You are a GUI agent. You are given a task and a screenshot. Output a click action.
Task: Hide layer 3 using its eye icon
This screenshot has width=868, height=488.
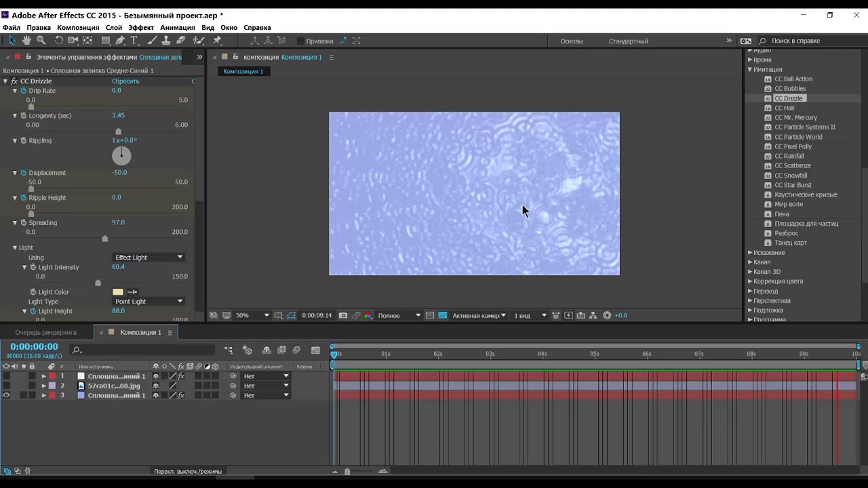tap(6, 395)
